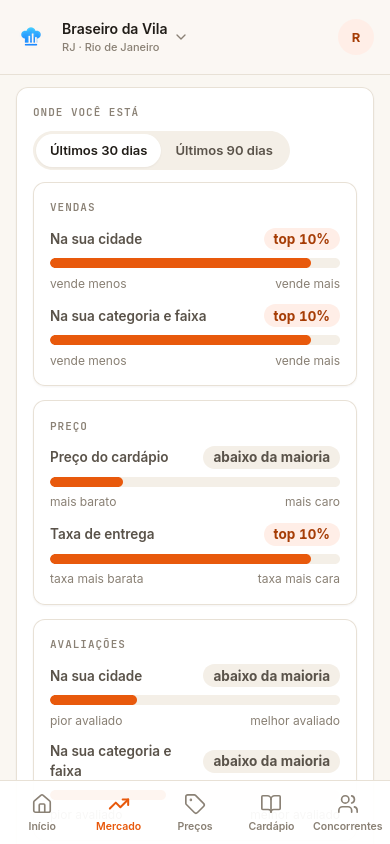
Task: Open the Preços tag icon
Action: click(x=195, y=804)
